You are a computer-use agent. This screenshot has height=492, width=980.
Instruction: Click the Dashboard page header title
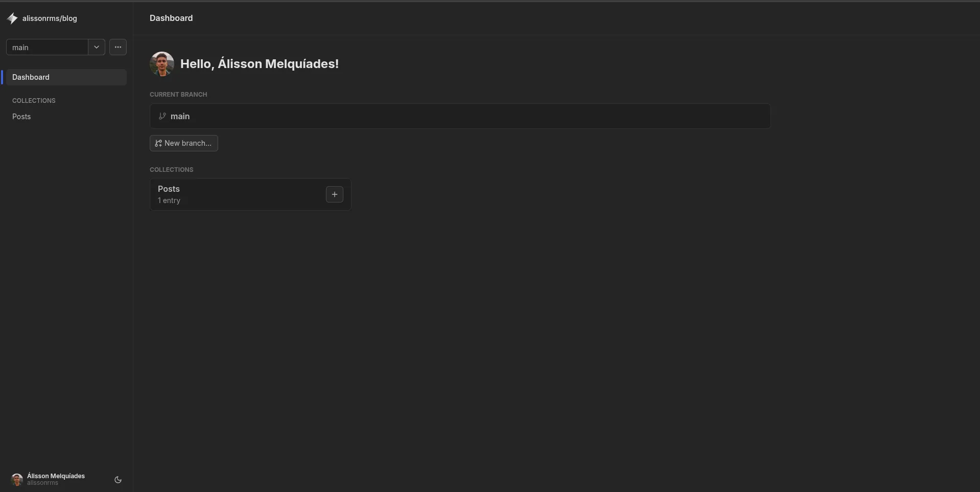(171, 18)
